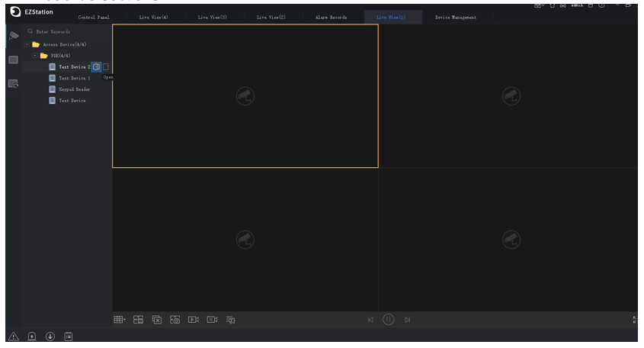Screen dimensions: 644x348
Task: Switch to the Alarm Records tab
Action: tap(331, 18)
